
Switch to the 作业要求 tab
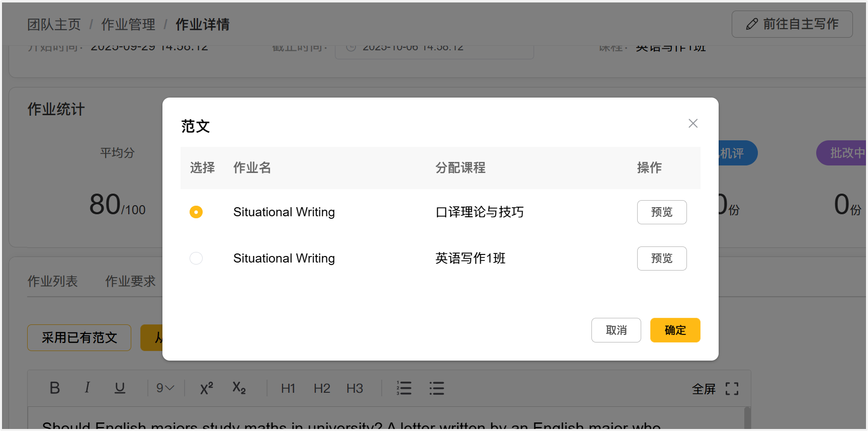pyautogui.click(x=130, y=281)
